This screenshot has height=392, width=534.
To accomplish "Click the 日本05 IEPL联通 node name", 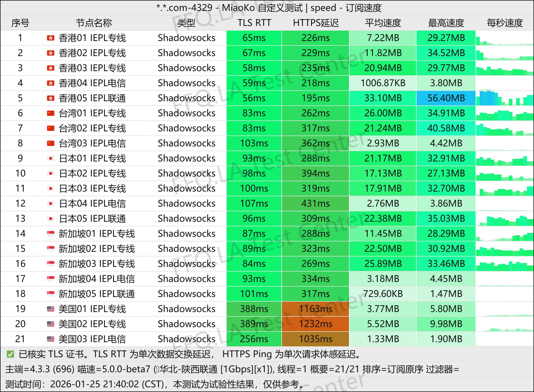I will tap(92, 219).
